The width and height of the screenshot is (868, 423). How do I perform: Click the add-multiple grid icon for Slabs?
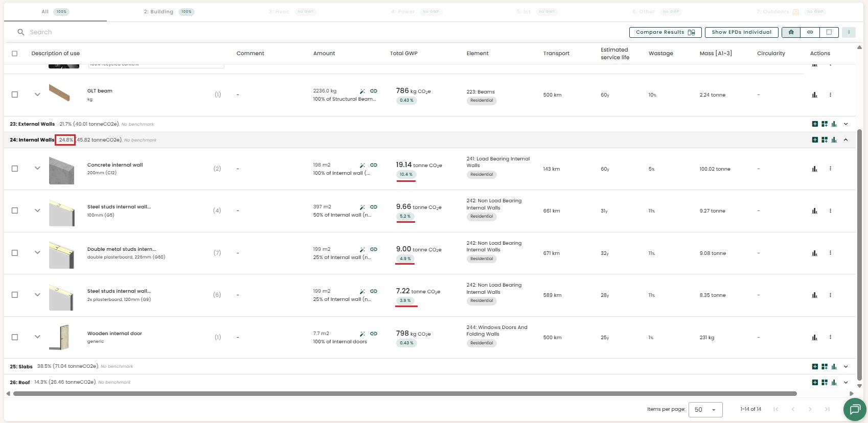[x=825, y=366]
